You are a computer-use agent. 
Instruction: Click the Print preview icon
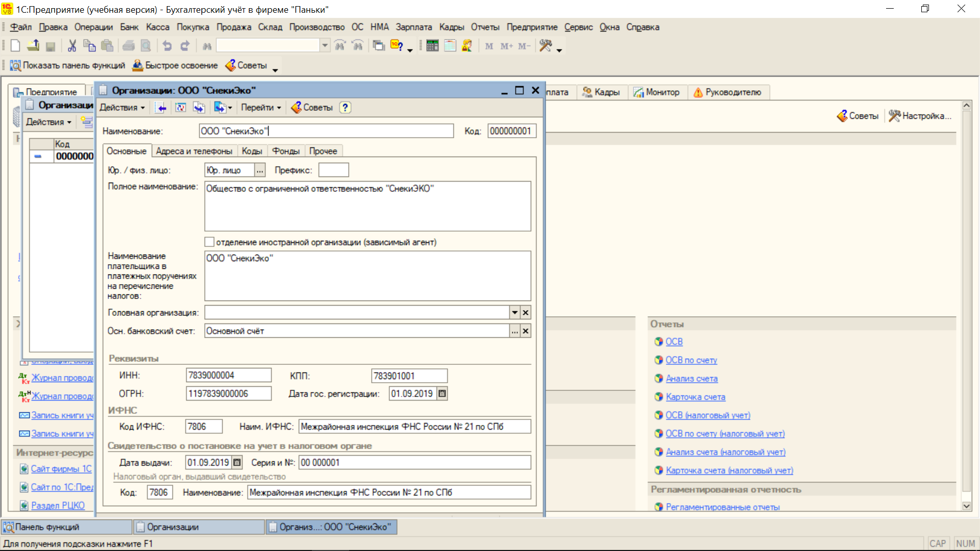point(146,46)
